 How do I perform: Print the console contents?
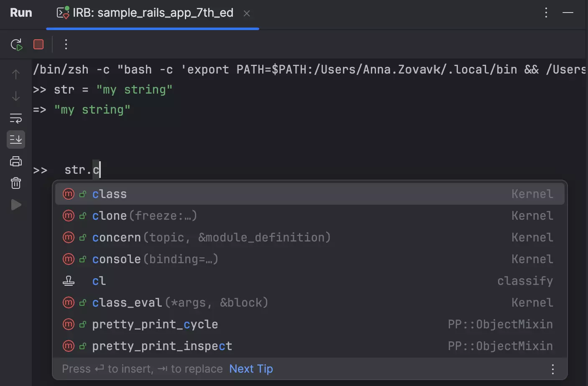click(x=15, y=161)
